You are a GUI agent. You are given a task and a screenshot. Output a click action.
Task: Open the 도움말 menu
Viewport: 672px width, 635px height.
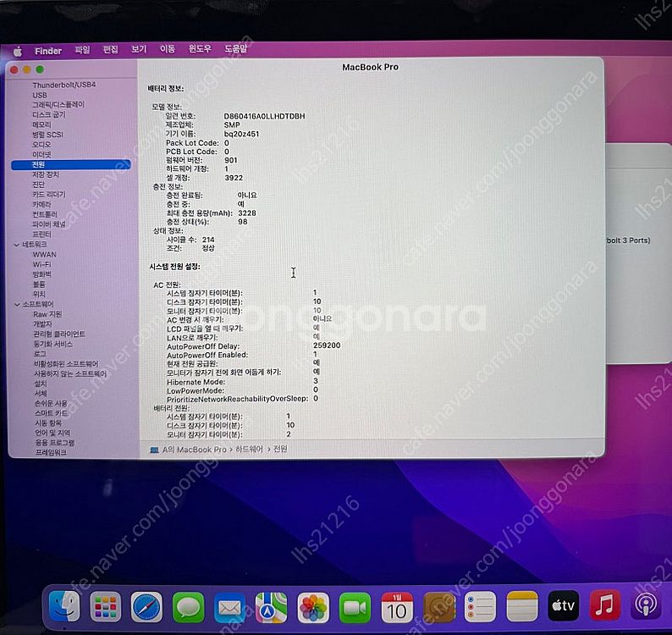236,48
